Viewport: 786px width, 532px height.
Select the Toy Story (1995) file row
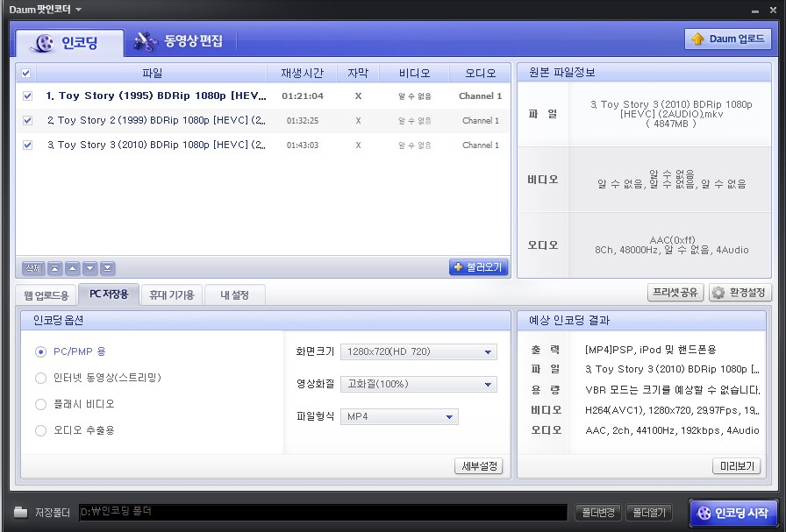(x=263, y=96)
